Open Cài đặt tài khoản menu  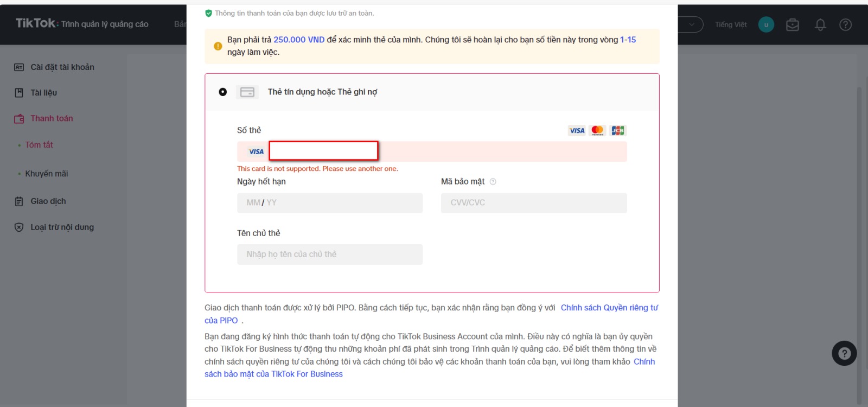62,67
